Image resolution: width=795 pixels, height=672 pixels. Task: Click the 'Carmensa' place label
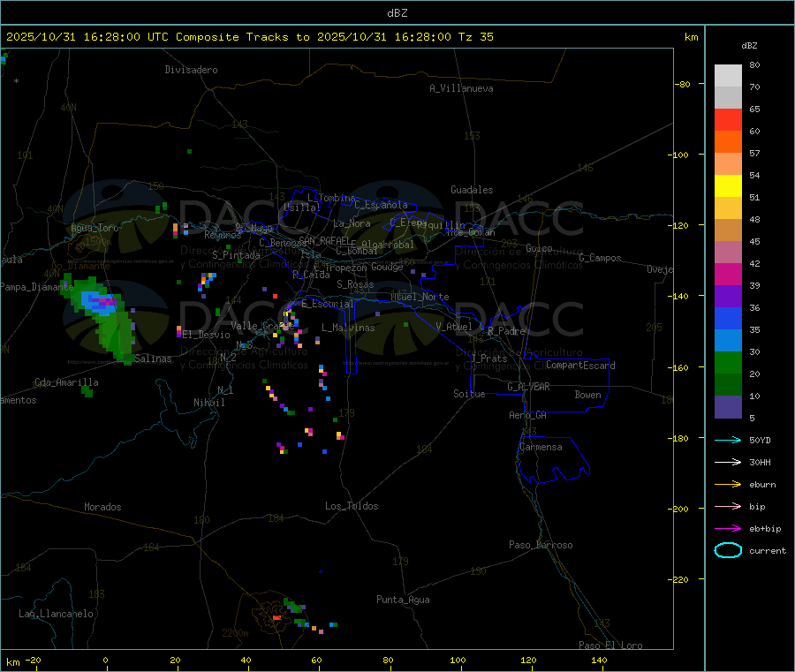point(541,447)
